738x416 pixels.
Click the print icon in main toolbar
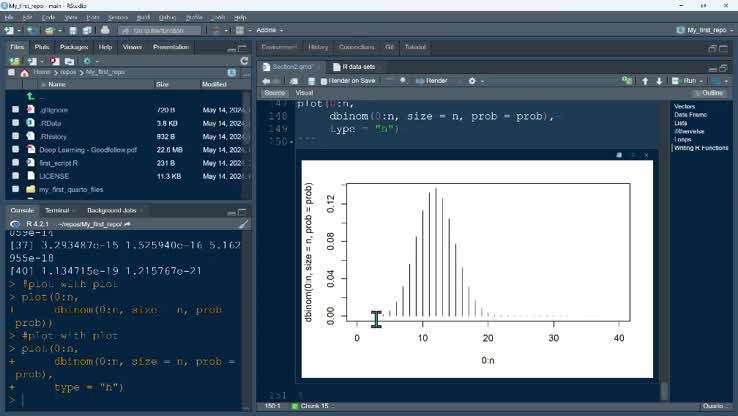(x=105, y=30)
